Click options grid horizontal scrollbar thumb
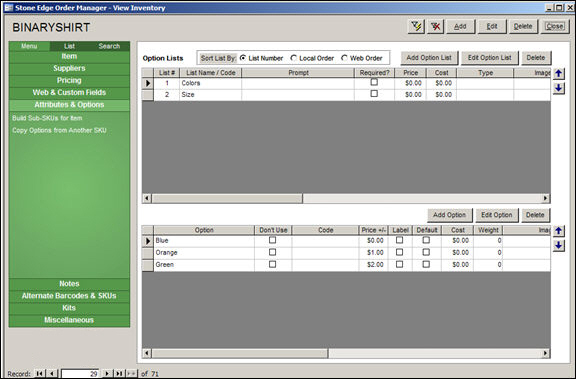The height and width of the screenshot is (379, 576). (x=240, y=353)
